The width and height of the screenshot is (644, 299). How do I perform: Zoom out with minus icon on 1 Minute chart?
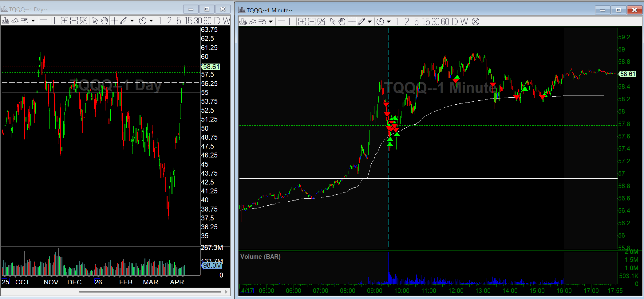(311, 21)
